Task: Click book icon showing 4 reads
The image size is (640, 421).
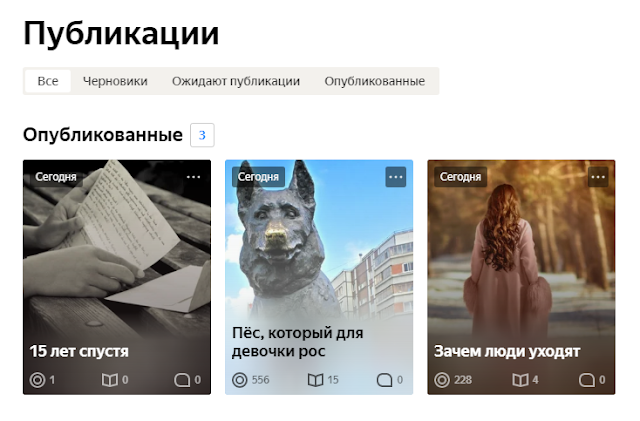Action: (x=520, y=380)
